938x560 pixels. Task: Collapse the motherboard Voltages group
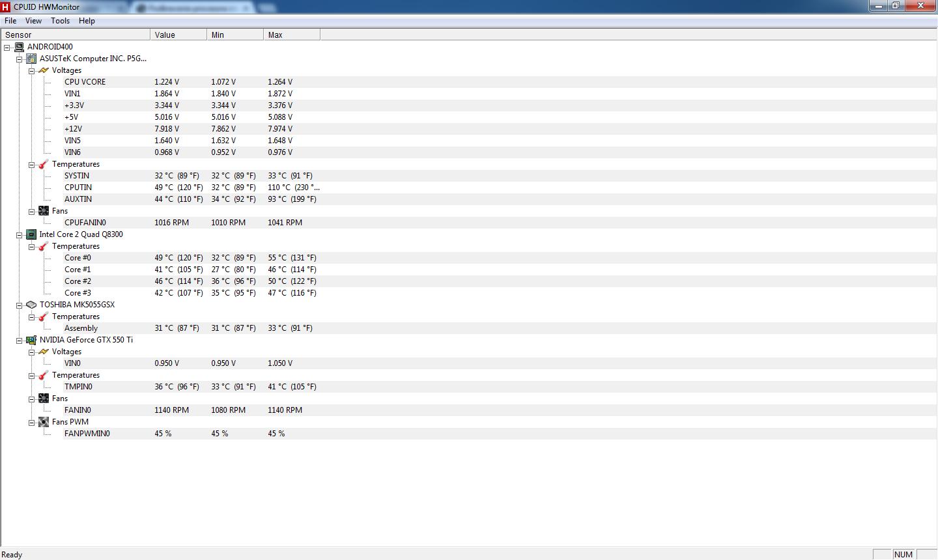point(31,71)
